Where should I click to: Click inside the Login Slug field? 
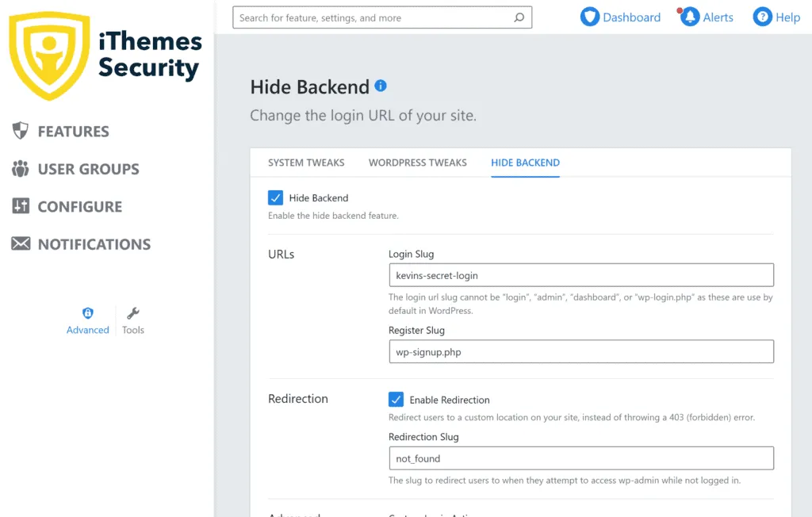(x=581, y=274)
